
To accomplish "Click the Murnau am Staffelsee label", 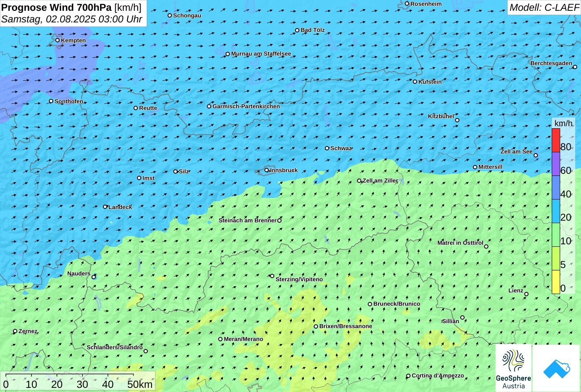I will pyautogui.click(x=261, y=54).
